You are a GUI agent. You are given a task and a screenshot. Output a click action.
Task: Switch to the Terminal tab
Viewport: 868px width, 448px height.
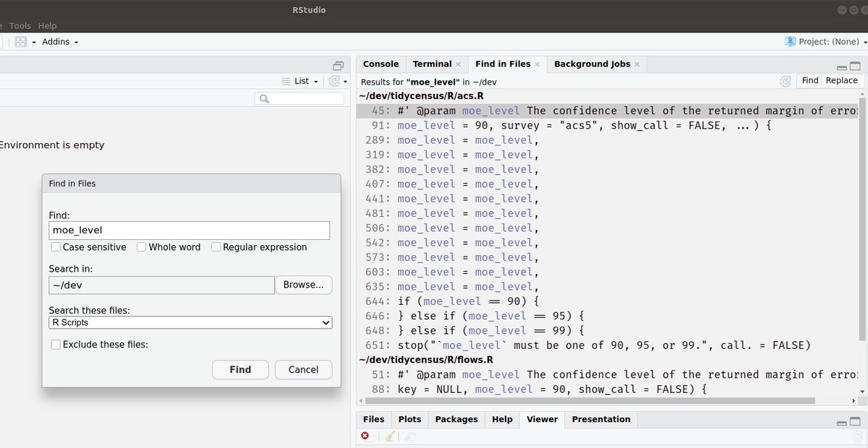(x=433, y=64)
